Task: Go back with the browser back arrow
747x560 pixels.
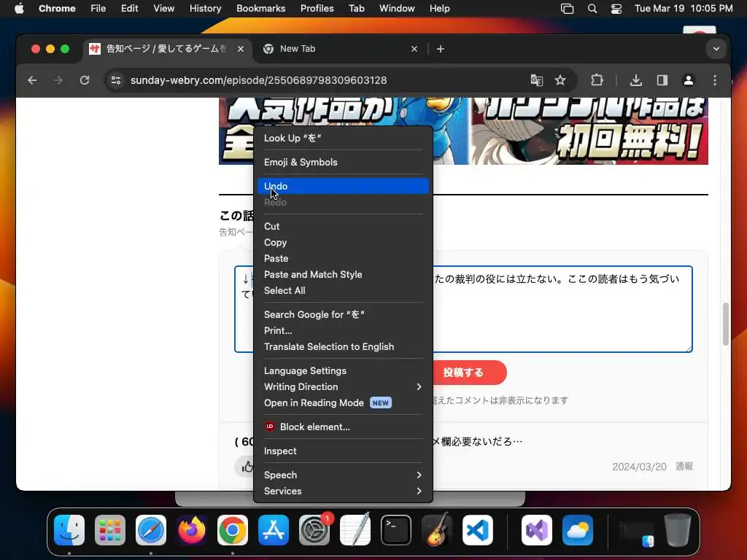Action: point(32,80)
